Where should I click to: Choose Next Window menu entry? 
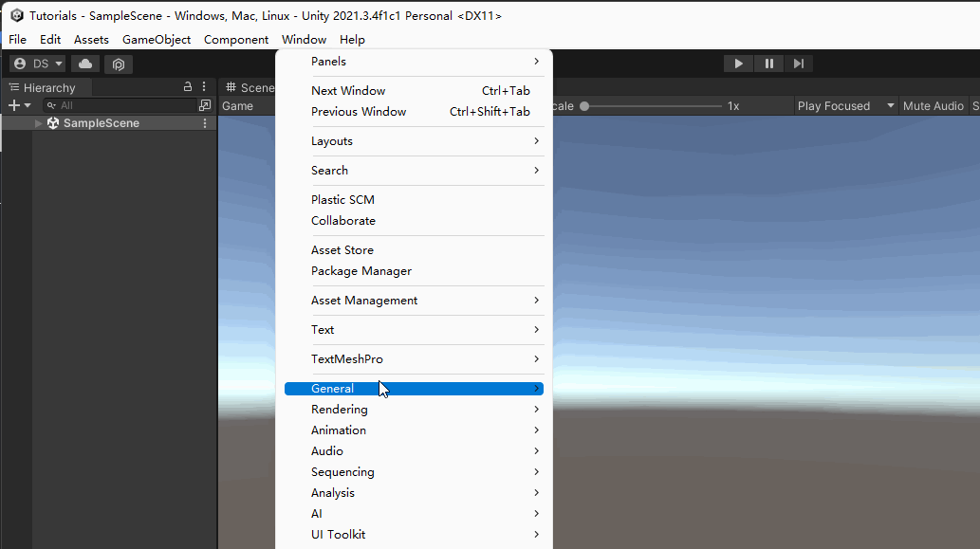pyautogui.click(x=414, y=91)
